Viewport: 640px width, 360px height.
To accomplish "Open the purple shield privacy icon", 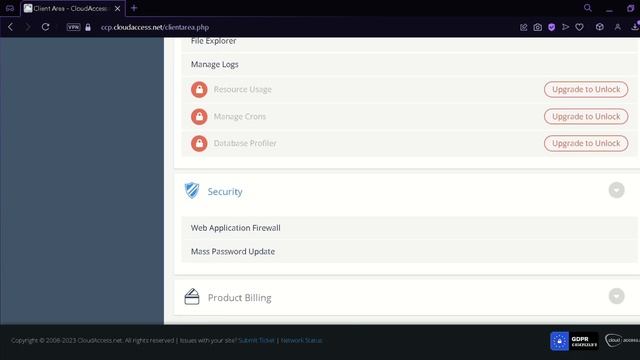I will [x=551, y=27].
